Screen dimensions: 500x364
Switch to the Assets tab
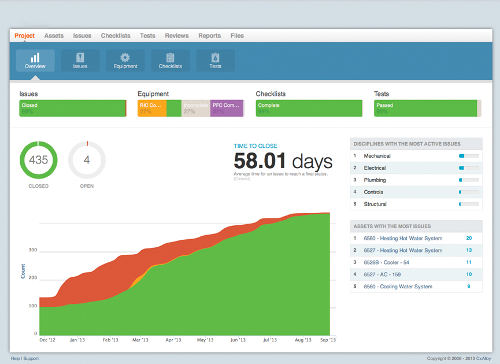click(x=54, y=36)
